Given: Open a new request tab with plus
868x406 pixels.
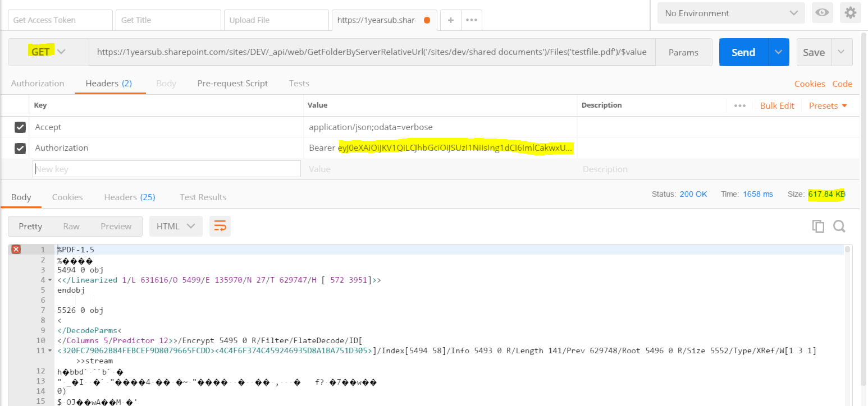Looking at the screenshot, I should tap(450, 20).
